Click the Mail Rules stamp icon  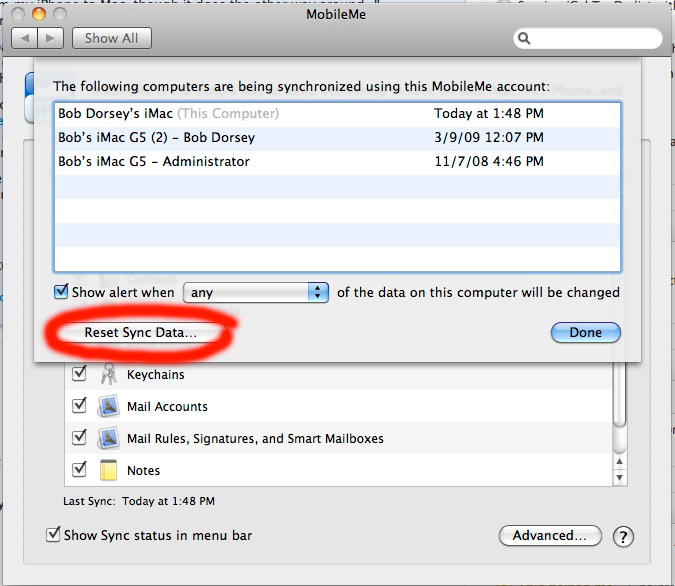(108, 438)
